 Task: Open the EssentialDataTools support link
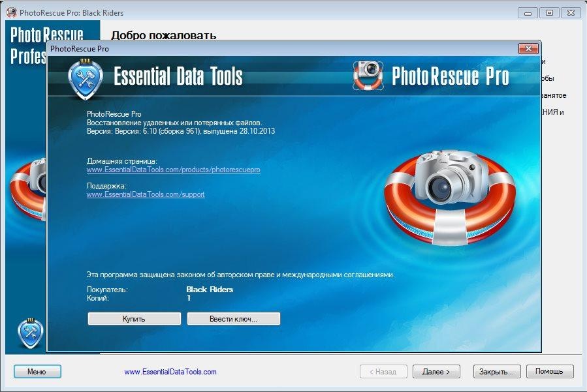click(146, 194)
